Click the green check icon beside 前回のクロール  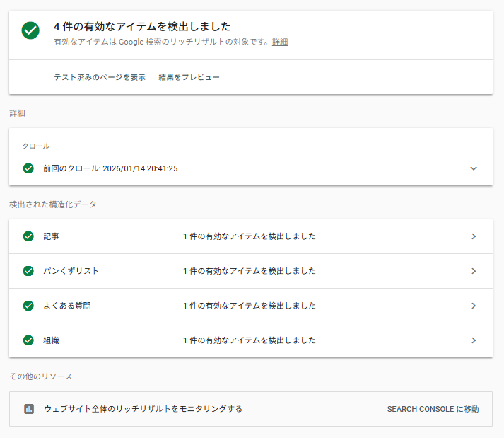[28, 168]
